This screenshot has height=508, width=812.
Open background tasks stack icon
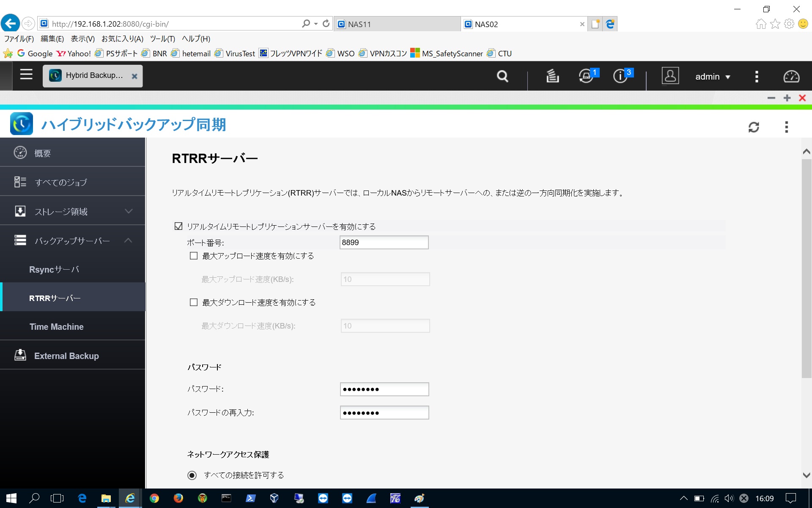pyautogui.click(x=552, y=76)
